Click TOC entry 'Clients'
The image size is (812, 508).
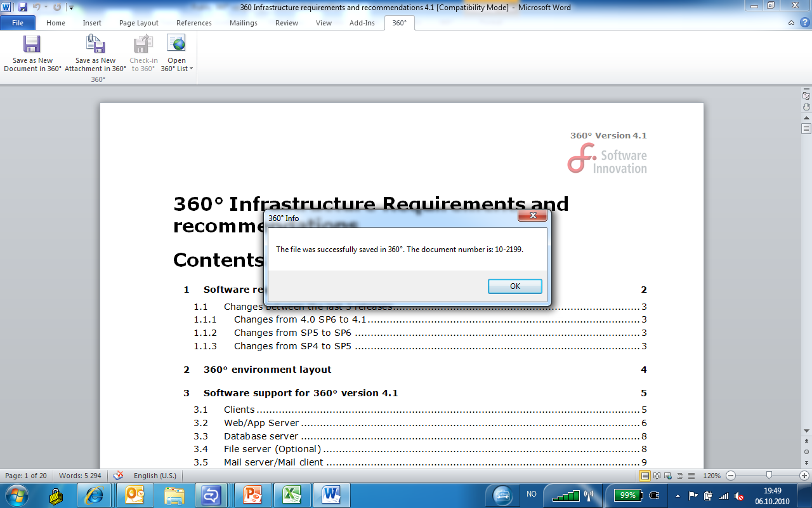[239, 410]
